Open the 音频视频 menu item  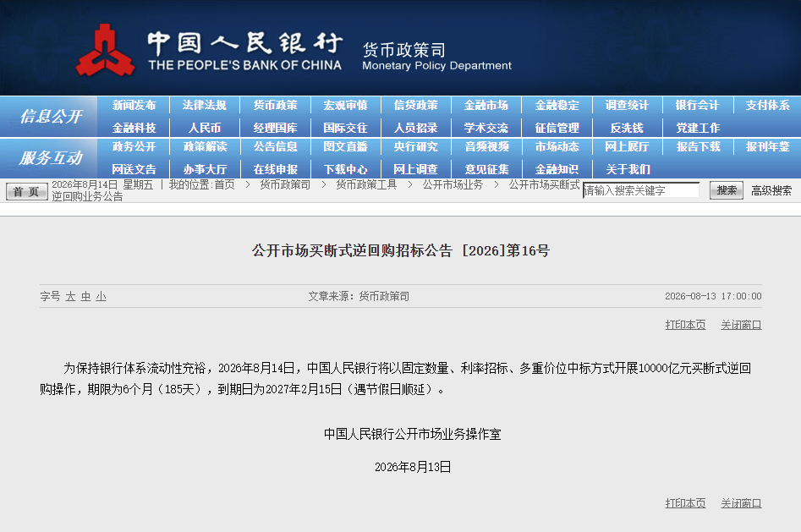[x=487, y=146]
